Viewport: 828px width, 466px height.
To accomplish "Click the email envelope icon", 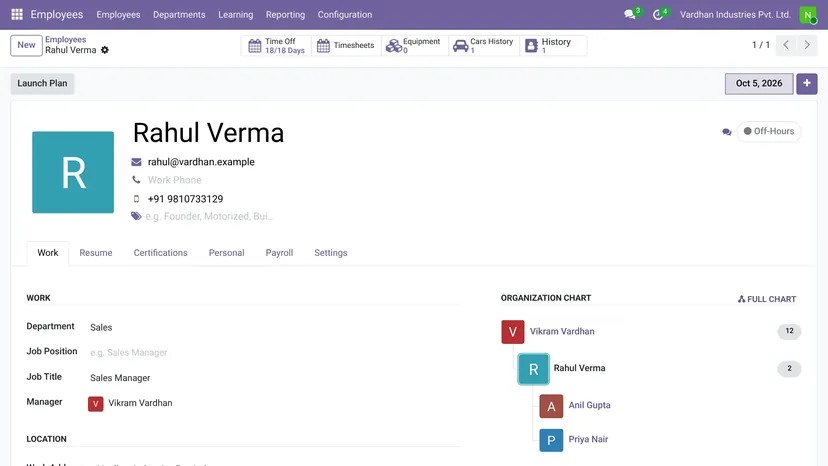I will click(136, 162).
